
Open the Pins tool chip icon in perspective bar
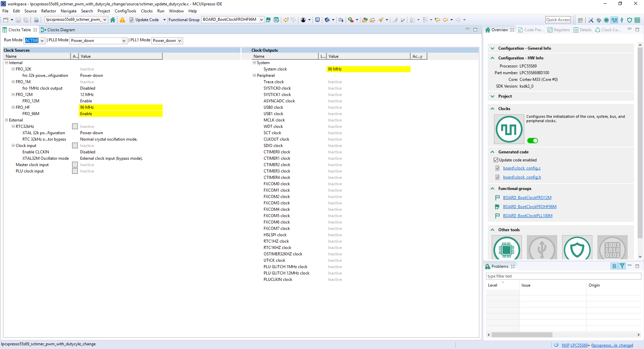click(606, 20)
